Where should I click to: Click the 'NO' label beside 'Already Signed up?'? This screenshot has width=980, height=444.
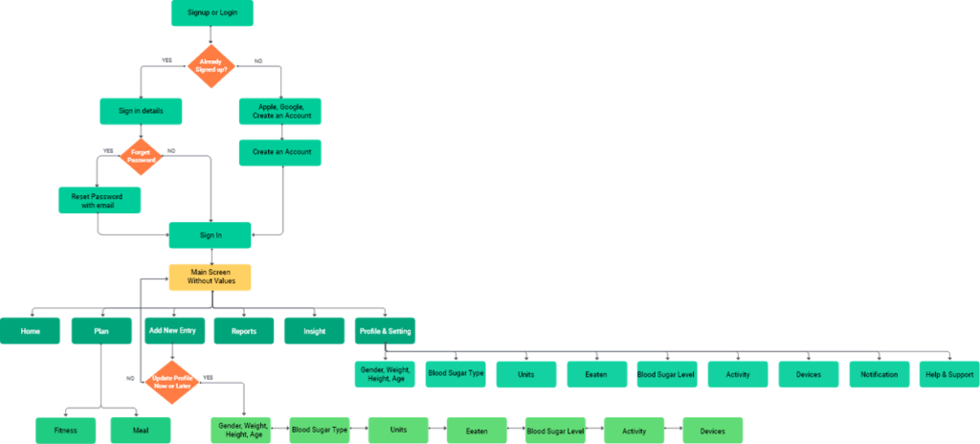(x=257, y=60)
